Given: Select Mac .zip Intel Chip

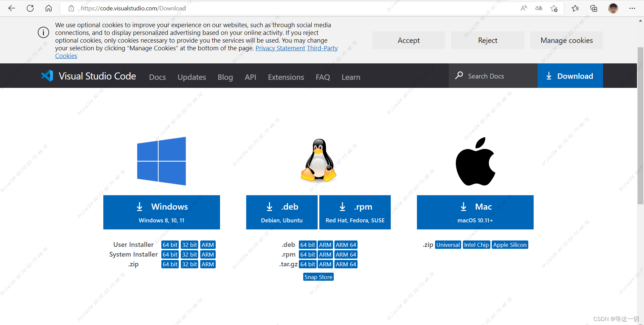Looking at the screenshot, I should point(477,245).
